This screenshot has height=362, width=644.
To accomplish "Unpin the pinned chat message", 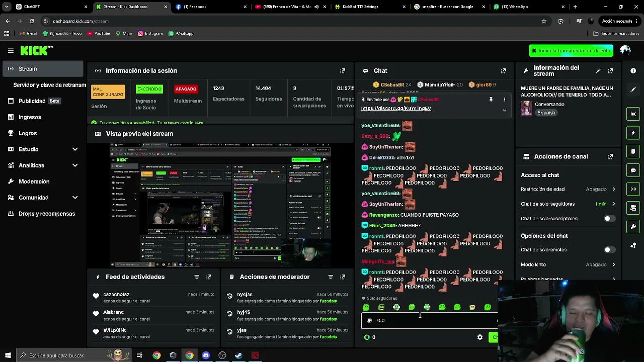I will point(491,100).
